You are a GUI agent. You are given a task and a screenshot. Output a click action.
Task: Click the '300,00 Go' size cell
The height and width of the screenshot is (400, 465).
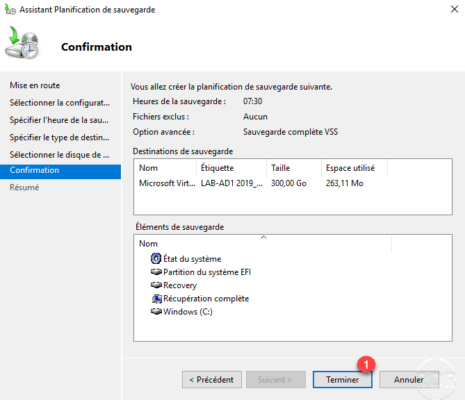(289, 183)
